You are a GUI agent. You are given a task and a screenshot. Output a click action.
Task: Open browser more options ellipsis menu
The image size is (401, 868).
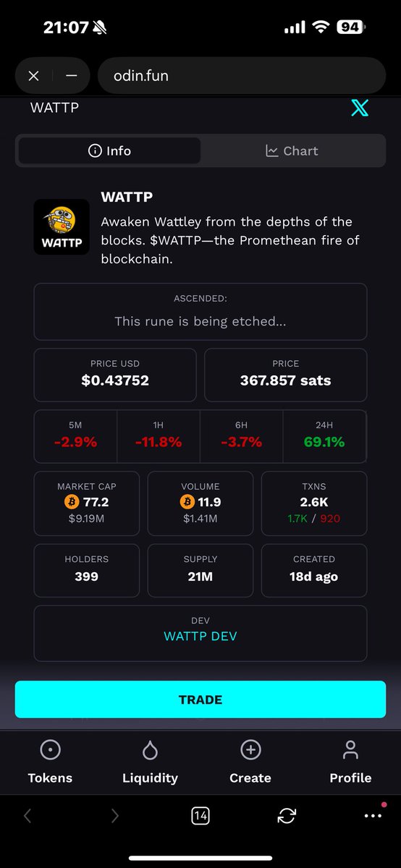point(373,815)
